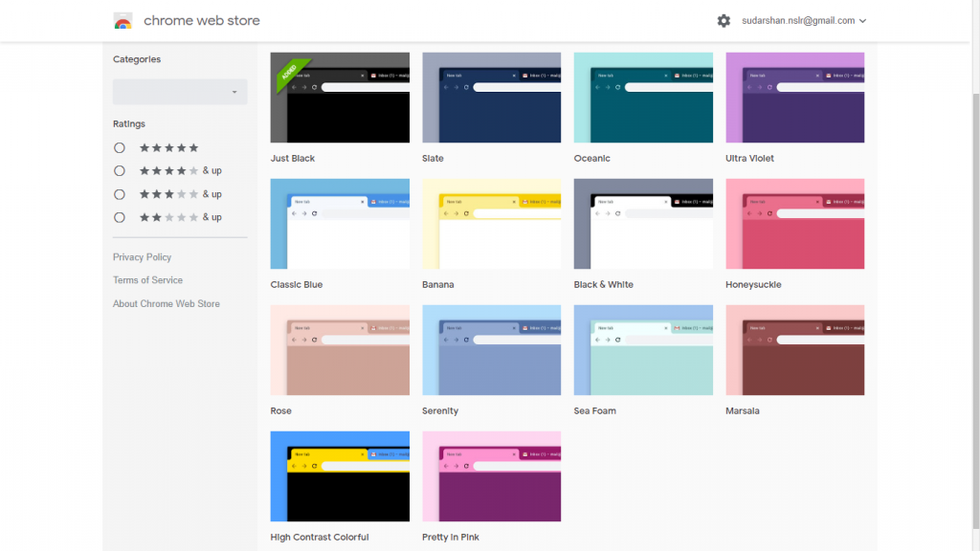Click the 'Honeysuckle' theme name
The width and height of the screenshot is (980, 551).
(753, 284)
